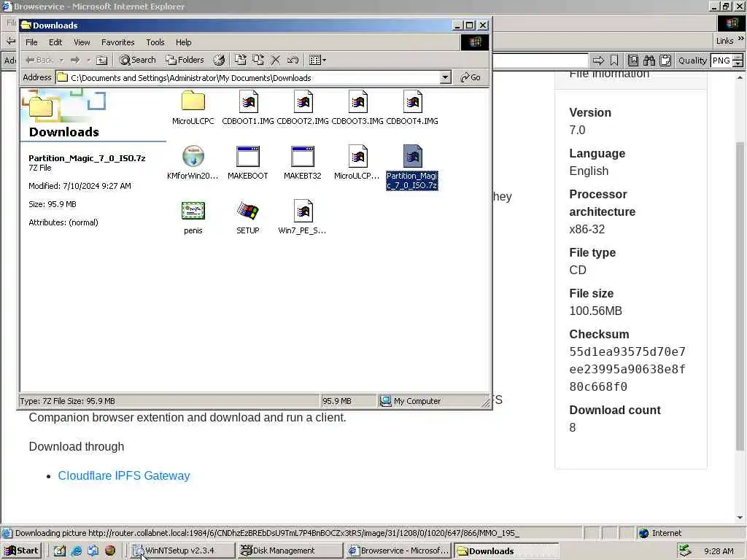Image resolution: width=747 pixels, height=560 pixels.
Task: Click the Up one level toolbar icon
Action: [101, 60]
